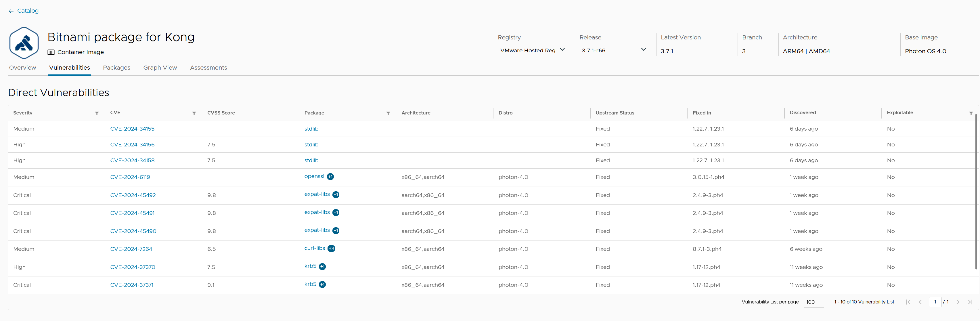
Task: Open the Severity column filter
Action: tap(97, 113)
